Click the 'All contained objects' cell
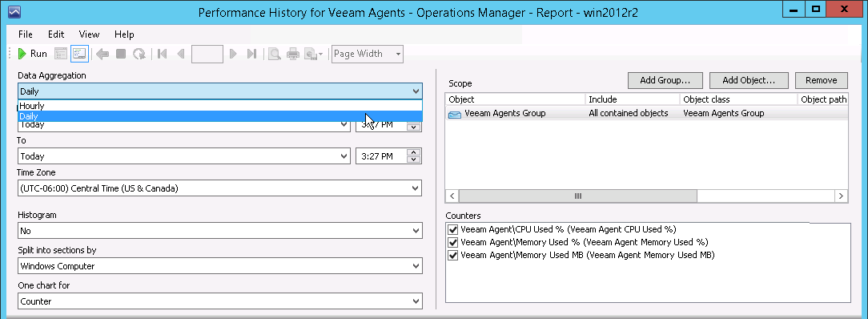Screen dimensions: 868x319 pos(628,113)
